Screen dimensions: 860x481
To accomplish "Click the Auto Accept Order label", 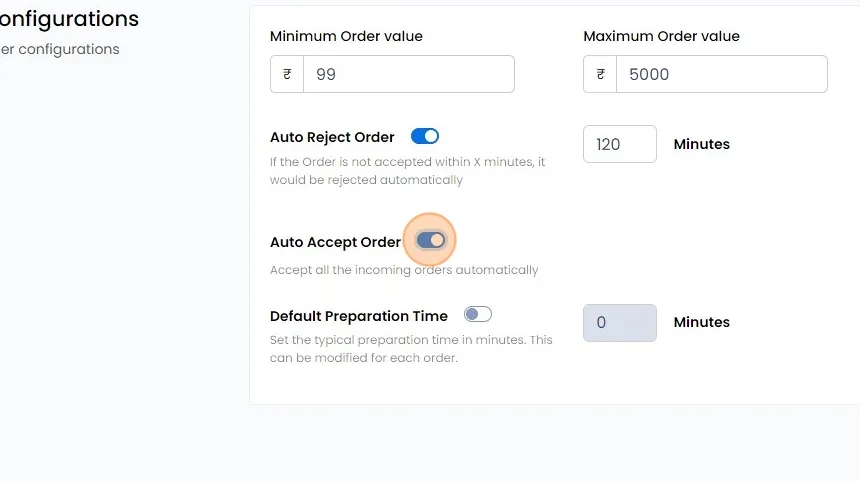I will (335, 242).
